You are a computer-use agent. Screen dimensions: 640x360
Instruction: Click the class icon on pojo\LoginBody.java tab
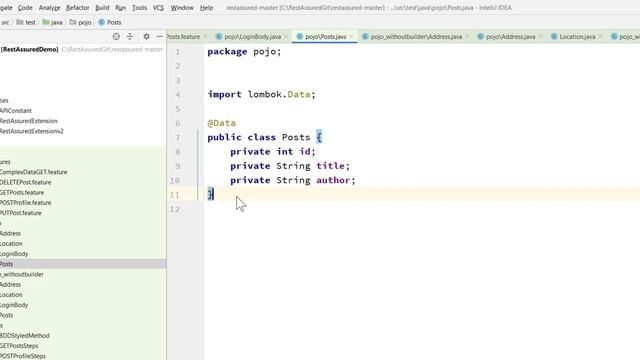(x=219, y=36)
